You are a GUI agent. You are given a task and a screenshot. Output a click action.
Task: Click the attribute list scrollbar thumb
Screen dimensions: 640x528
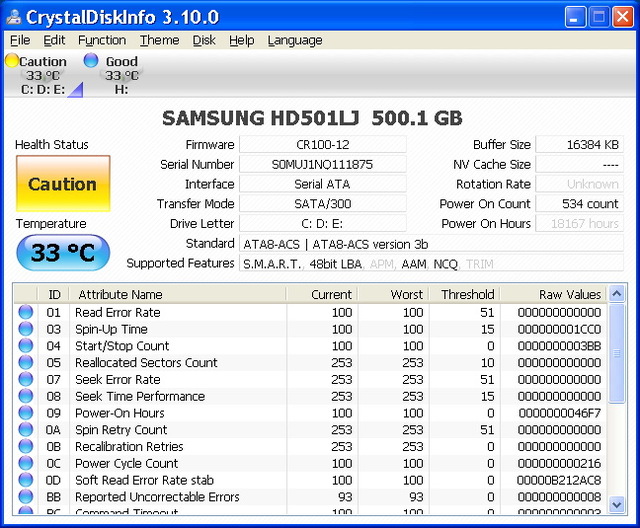point(617,353)
